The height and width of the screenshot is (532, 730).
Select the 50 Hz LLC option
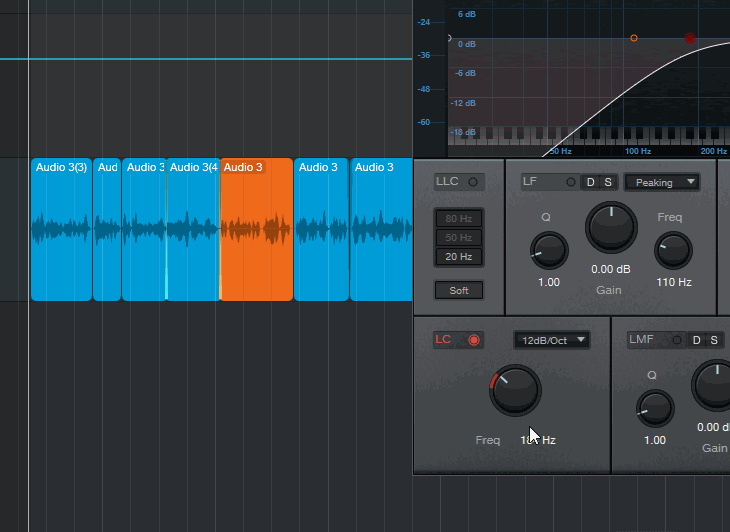[458, 237]
